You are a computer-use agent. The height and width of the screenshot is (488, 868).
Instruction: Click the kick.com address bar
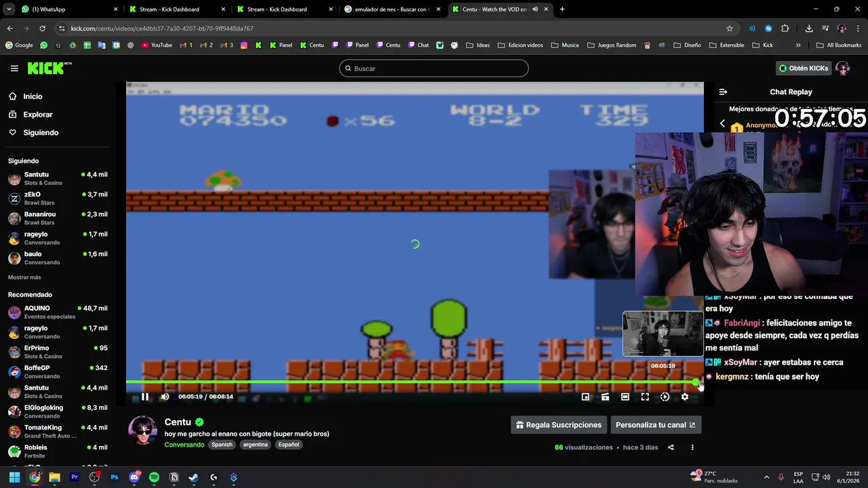pos(393,28)
